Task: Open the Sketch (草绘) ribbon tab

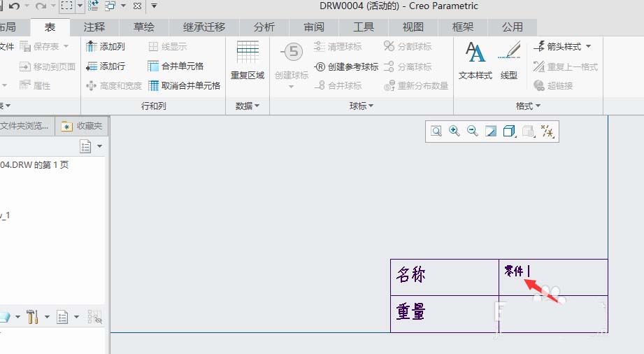Action: pyautogui.click(x=144, y=27)
